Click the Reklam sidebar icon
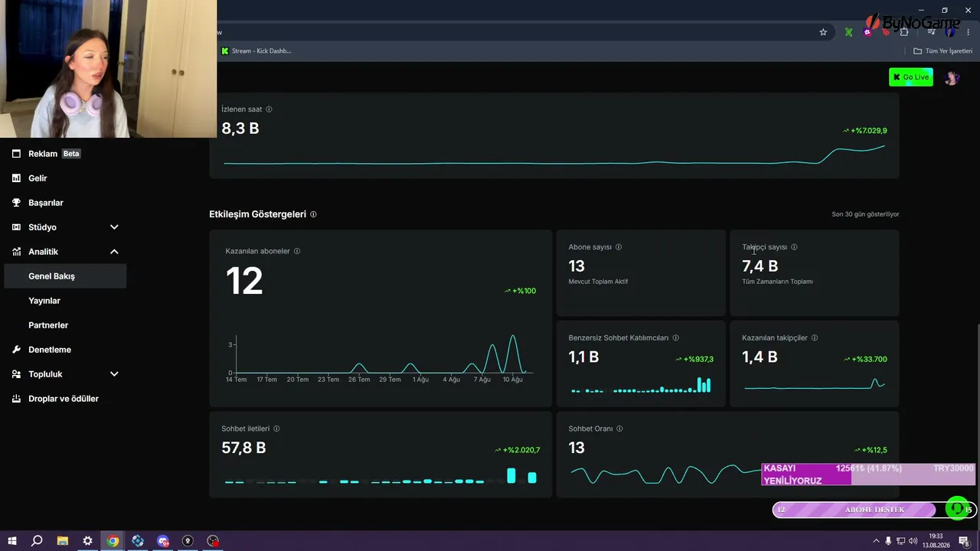 (x=16, y=154)
